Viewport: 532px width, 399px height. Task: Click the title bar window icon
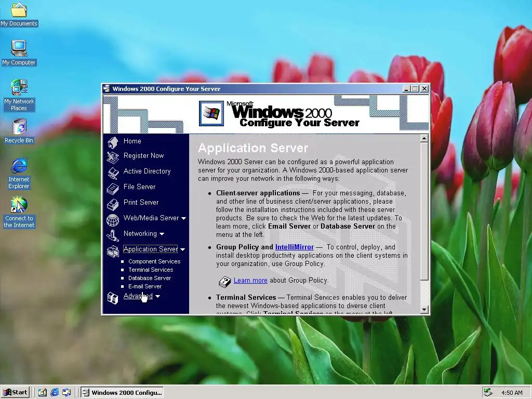coord(107,88)
